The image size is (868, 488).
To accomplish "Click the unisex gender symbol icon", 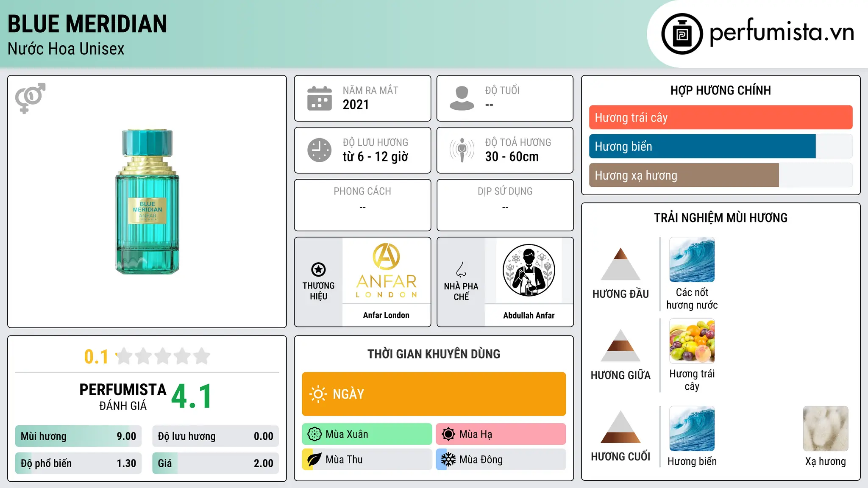I will pyautogui.click(x=30, y=98).
